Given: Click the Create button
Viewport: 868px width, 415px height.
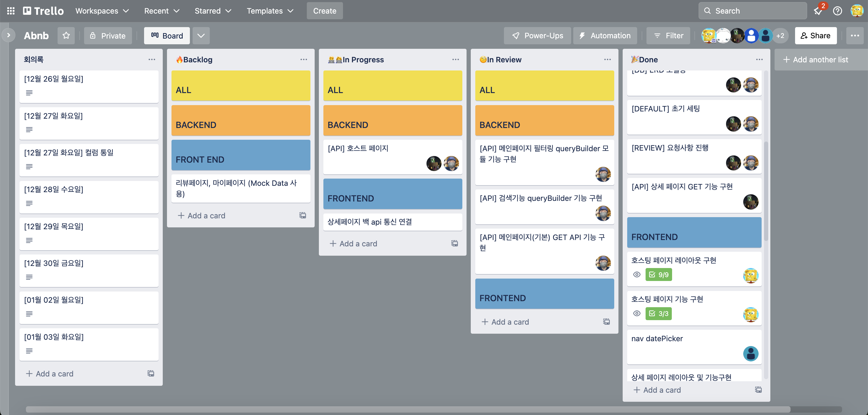Looking at the screenshot, I should tap(324, 11).
